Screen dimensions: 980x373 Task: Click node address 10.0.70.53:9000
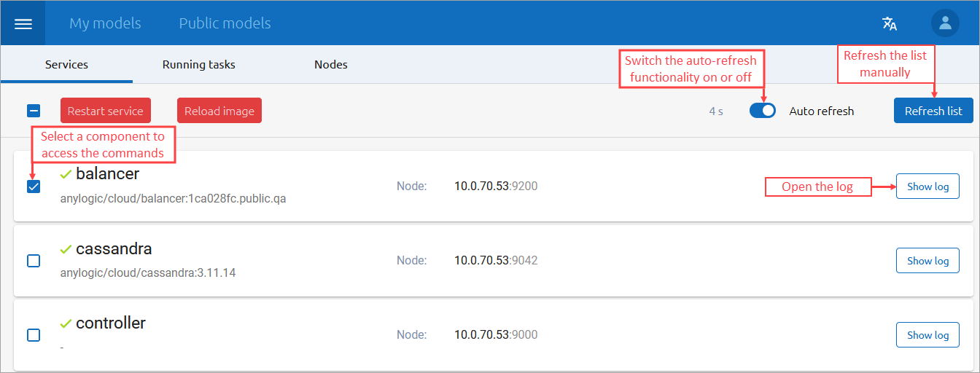[x=496, y=335]
